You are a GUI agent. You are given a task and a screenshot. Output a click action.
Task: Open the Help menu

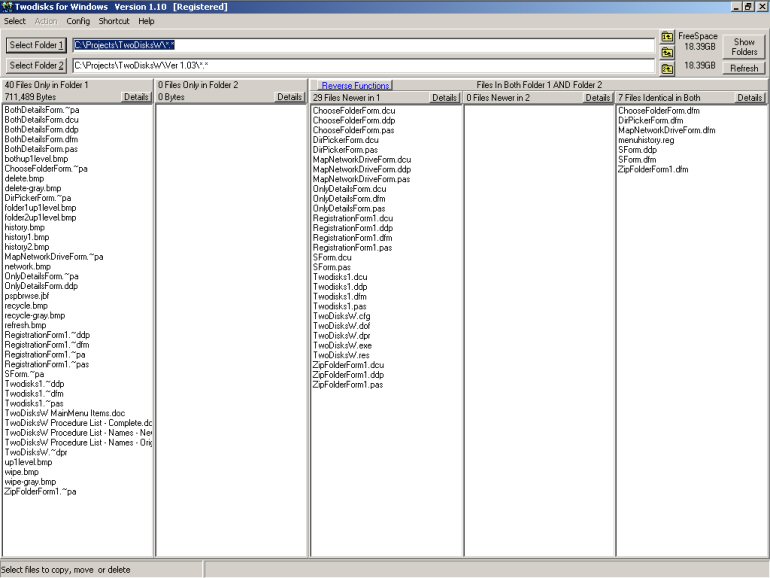click(x=147, y=21)
